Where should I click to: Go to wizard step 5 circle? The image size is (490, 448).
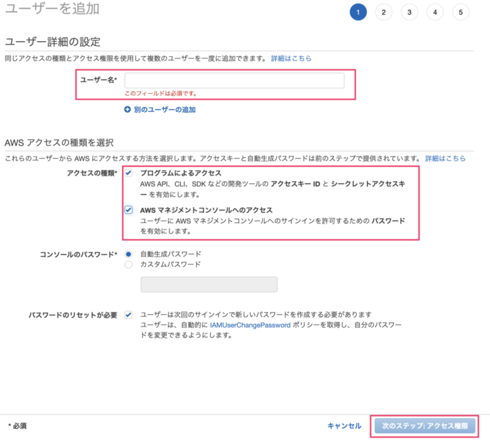(461, 12)
